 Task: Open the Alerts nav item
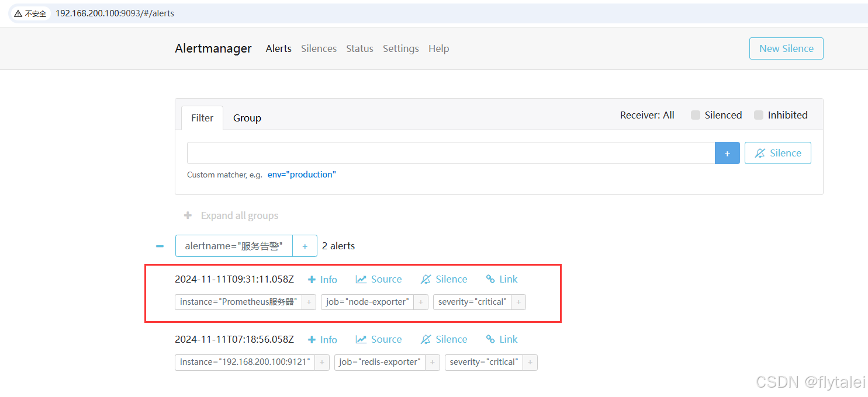point(278,48)
